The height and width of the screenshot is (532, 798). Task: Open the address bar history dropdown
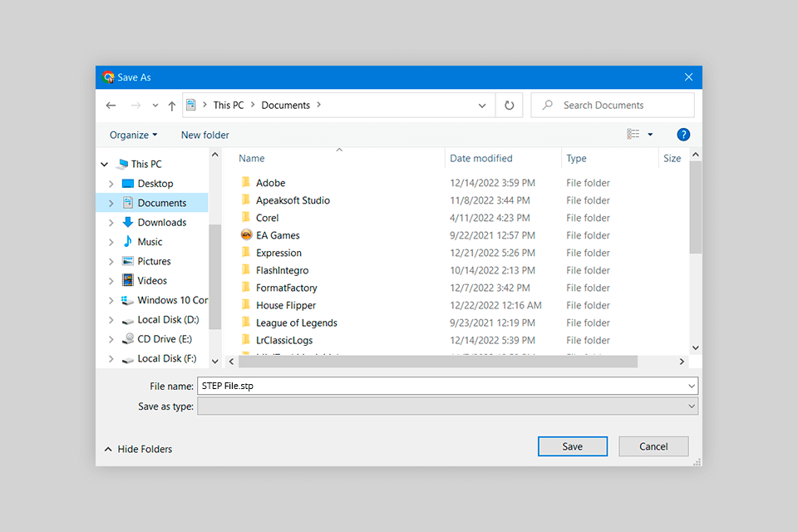pyautogui.click(x=482, y=106)
